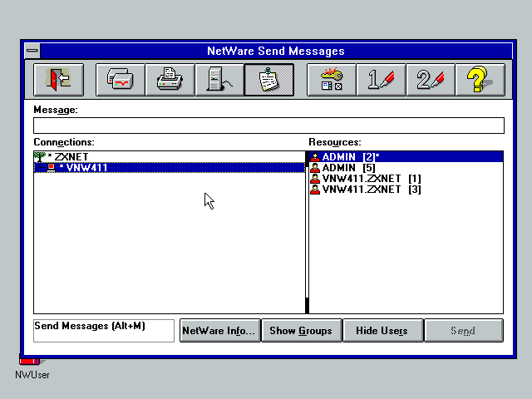Open NetWare server Connections icon
The width and height of the screenshot is (532, 399).
[219, 80]
